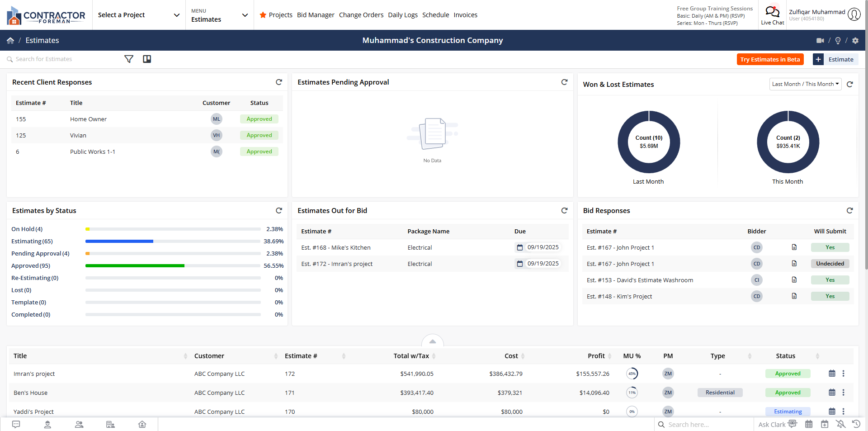Click the add Estimate button

click(835, 60)
